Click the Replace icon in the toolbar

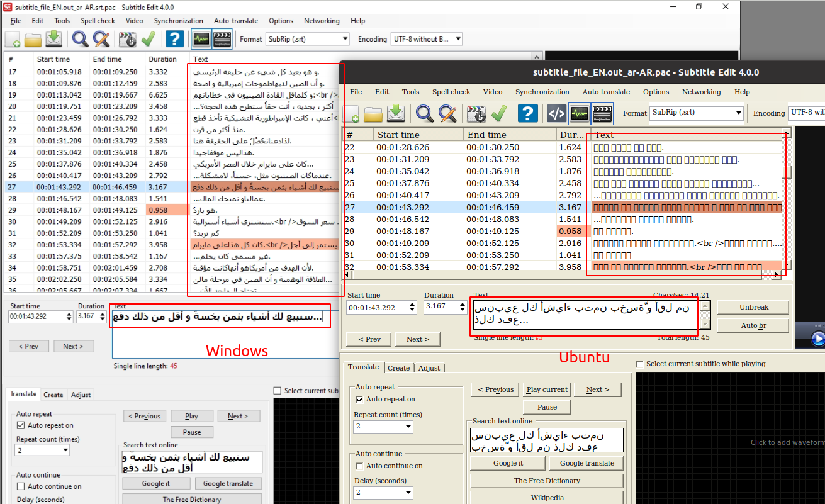click(447, 113)
